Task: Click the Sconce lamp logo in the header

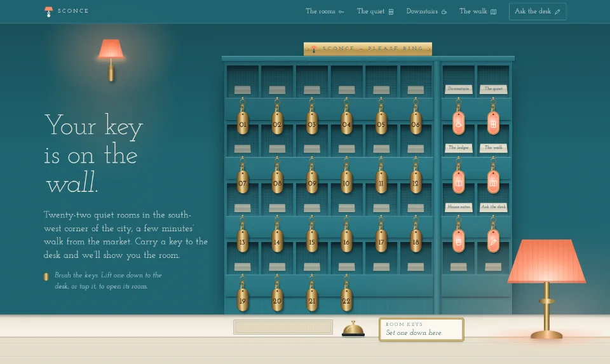Action: point(49,11)
